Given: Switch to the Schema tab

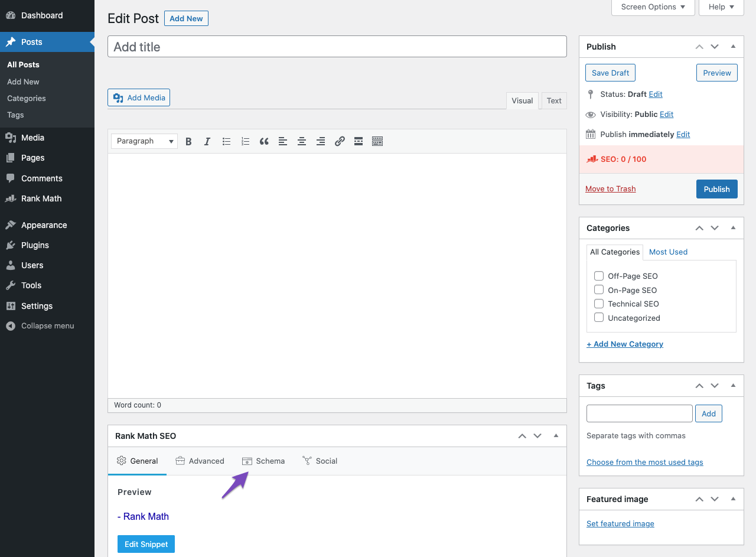Looking at the screenshot, I should [x=263, y=461].
